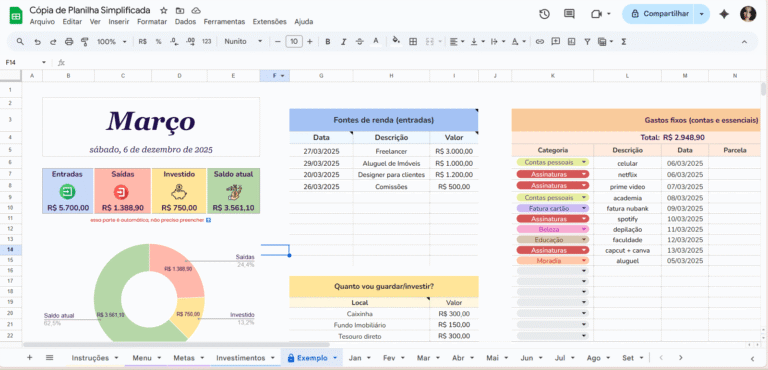Format cell as currency R$
Screen dimensions: 768x370
click(x=143, y=42)
